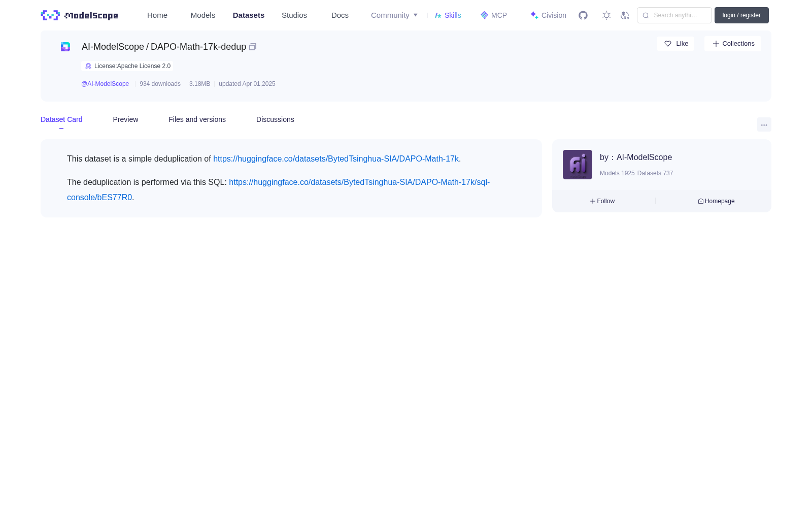The height and width of the screenshot is (508, 812).
Task: Click the Skills icon in navbar
Action: pos(438,15)
